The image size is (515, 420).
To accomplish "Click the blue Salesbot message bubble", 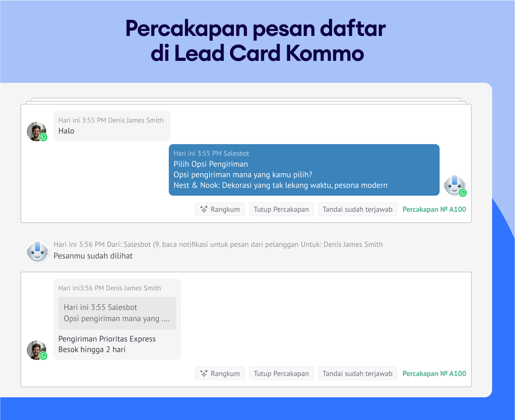I will [x=304, y=170].
